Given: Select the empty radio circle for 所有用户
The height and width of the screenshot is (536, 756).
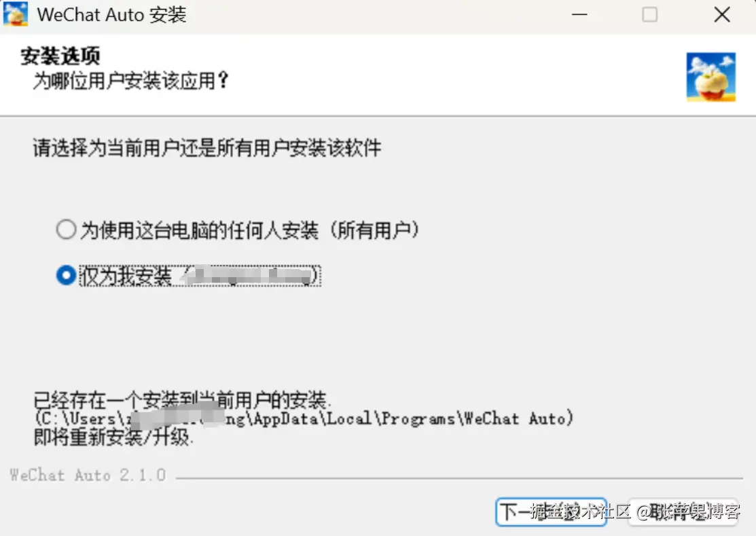Looking at the screenshot, I should [66, 230].
